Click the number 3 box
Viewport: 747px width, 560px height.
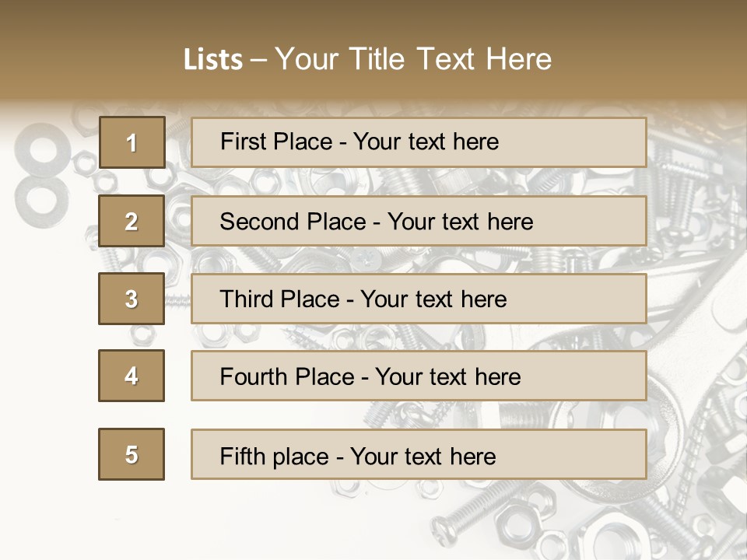[132, 299]
